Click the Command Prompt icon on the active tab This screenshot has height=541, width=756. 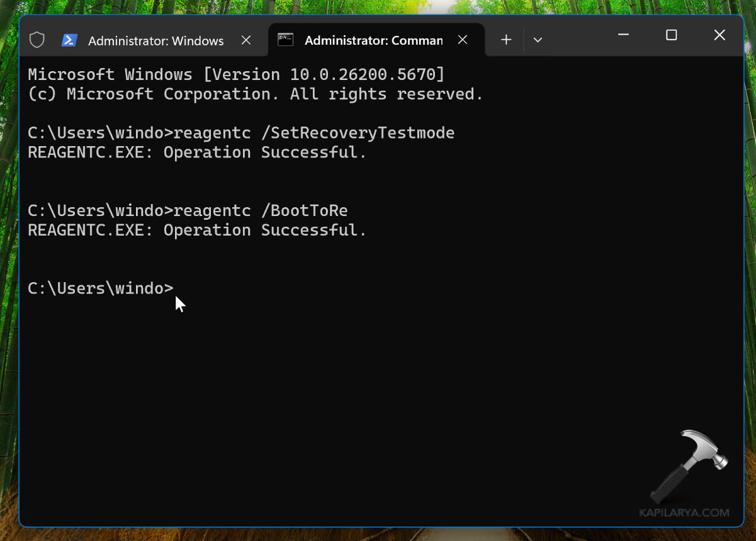(x=286, y=39)
